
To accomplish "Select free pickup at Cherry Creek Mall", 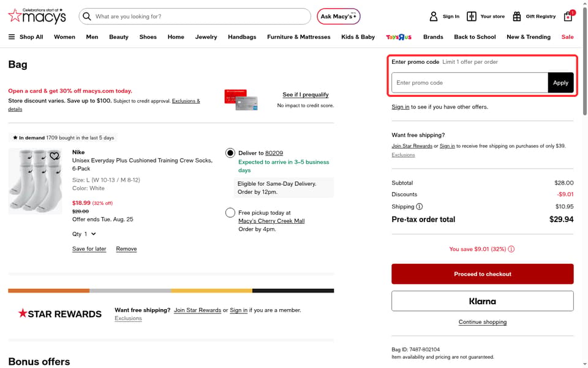I will (x=230, y=213).
